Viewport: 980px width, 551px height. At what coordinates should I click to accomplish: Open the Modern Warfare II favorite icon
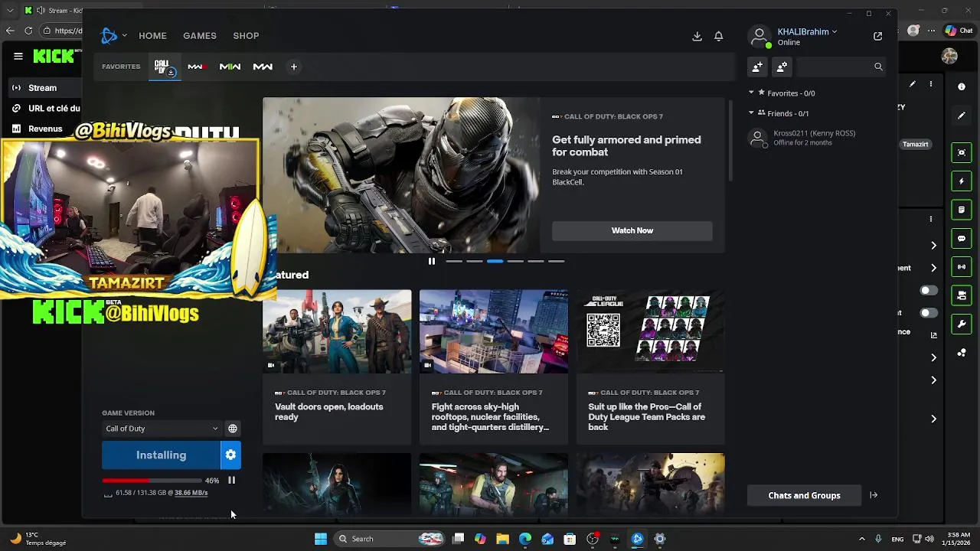click(230, 67)
